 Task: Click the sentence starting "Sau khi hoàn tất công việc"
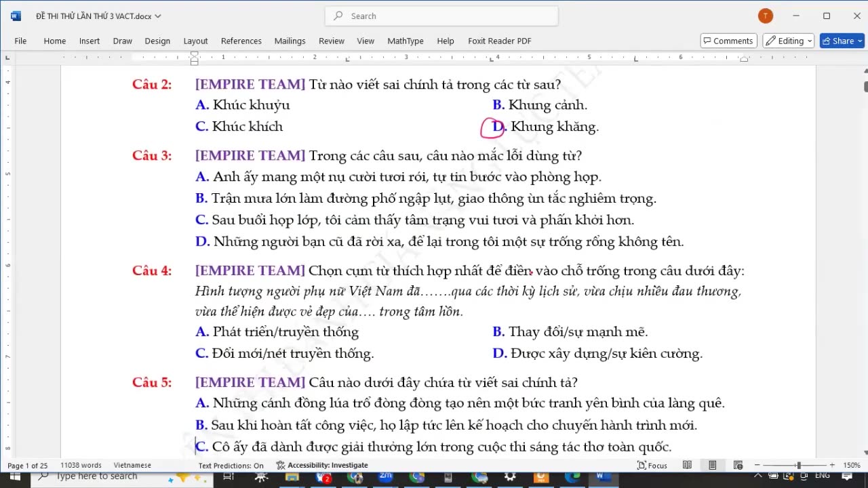coord(454,426)
